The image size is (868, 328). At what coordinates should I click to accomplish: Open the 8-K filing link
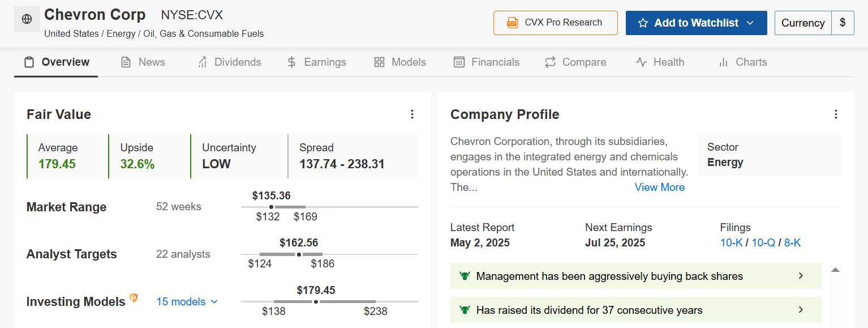pos(792,243)
